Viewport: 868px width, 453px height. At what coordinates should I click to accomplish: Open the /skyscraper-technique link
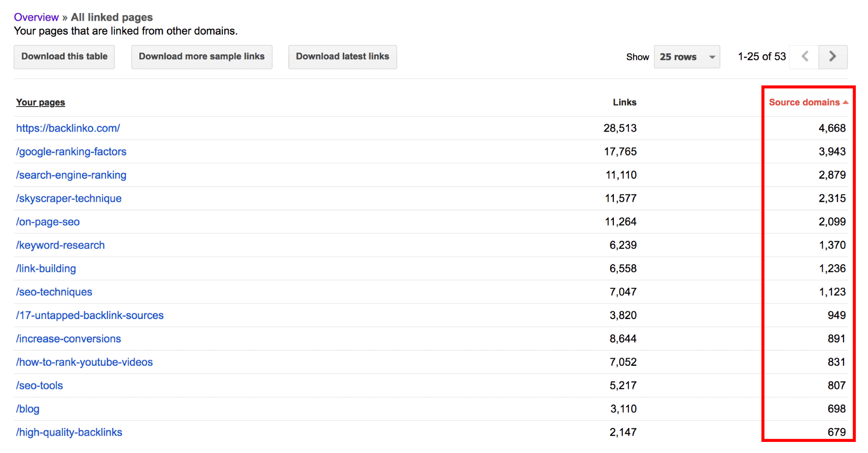[x=69, y=199]
